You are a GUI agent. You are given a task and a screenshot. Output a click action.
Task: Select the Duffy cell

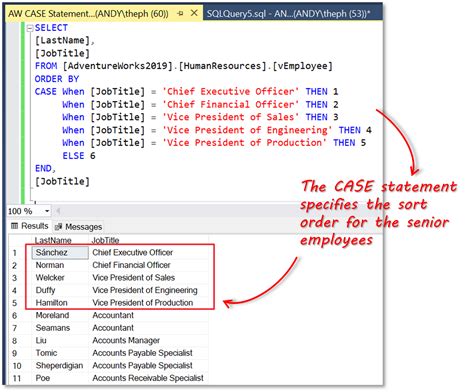pyautogui.click(x=60, y=290)
